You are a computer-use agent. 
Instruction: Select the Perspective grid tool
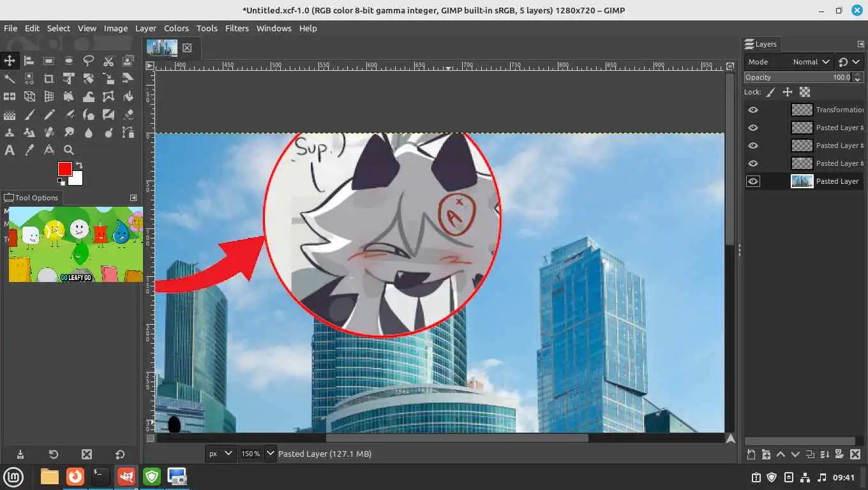click(49, 96)
